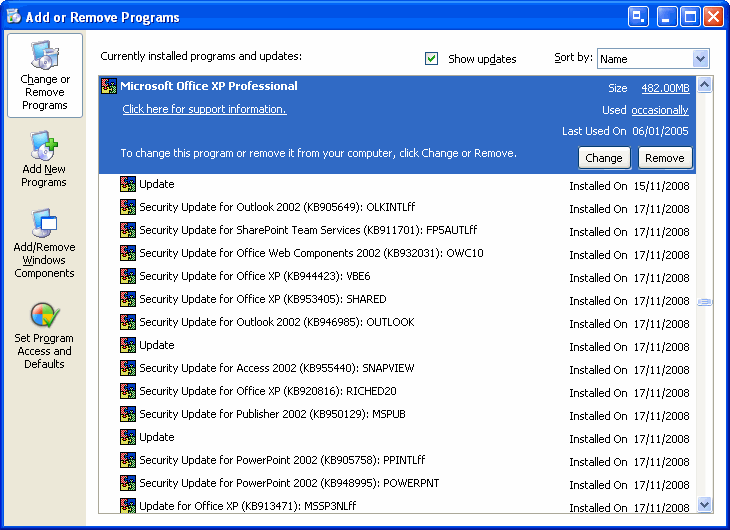Select Security Update for Access 2002 (KB955440)
The height and width of the screenshot is (530, 730).
[397, 368]
